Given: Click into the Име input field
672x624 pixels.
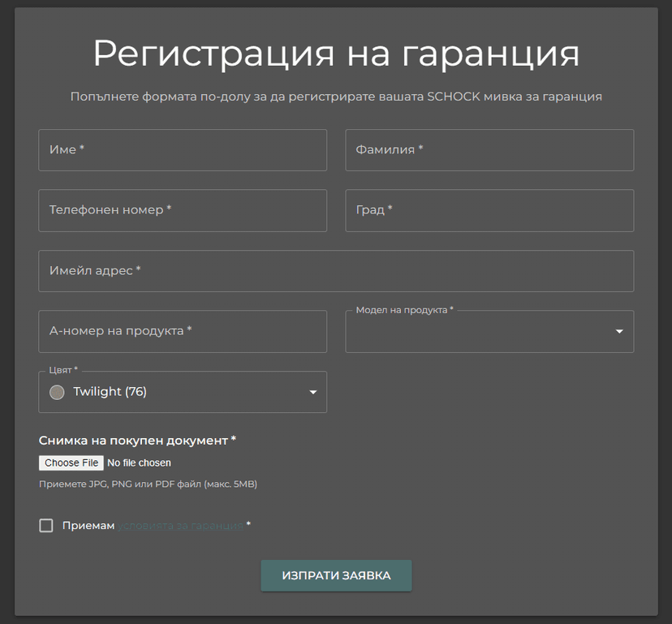Looking at the screenshot, I should [183, 150].
